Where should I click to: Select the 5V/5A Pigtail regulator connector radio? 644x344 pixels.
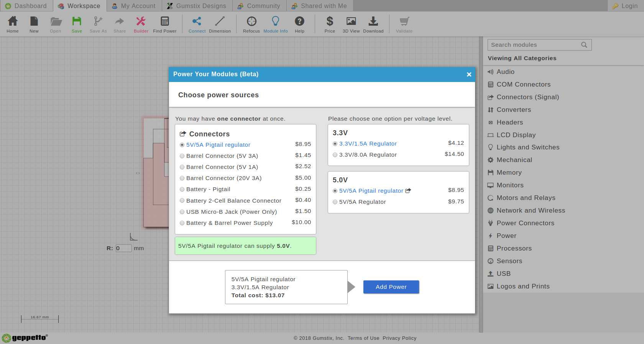182,145
